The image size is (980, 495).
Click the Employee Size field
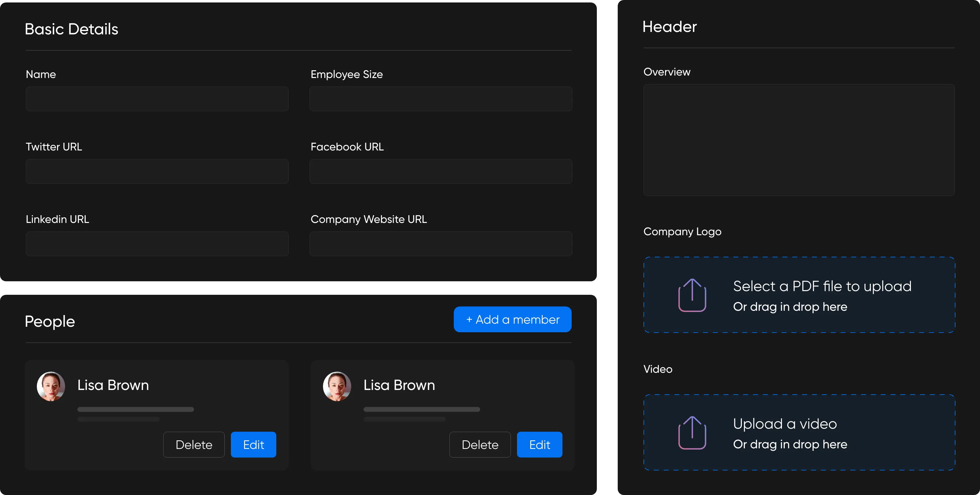(441, 99)
